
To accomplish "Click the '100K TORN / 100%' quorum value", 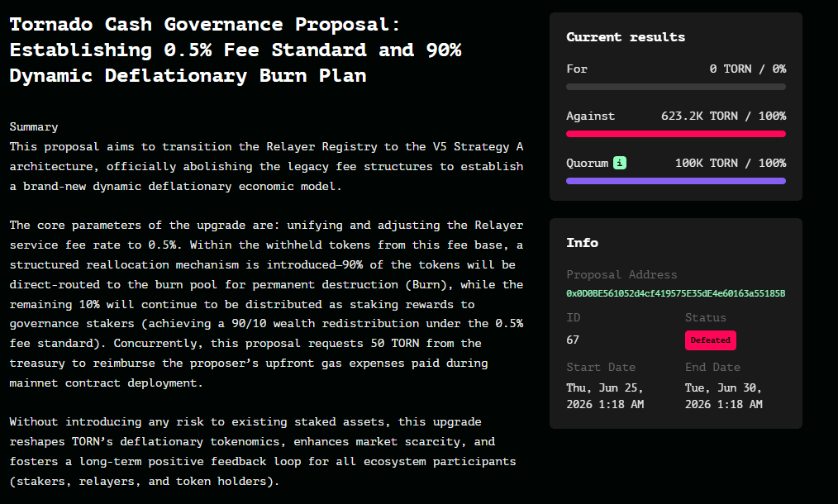I will [730, 163].
